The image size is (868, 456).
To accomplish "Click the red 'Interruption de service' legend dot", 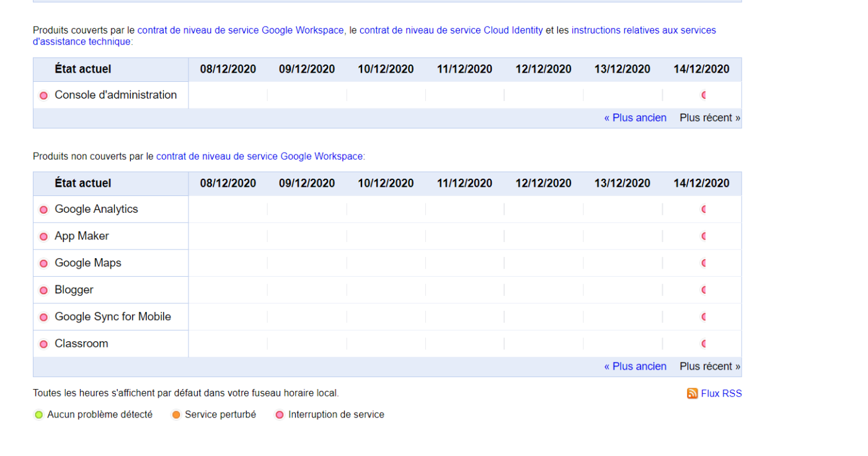I will (x=280, y=415).
